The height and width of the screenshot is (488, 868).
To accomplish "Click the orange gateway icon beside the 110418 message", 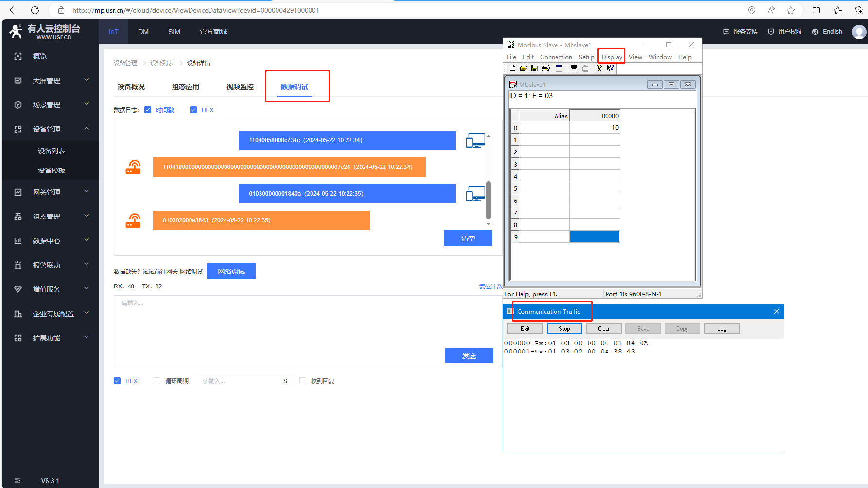I will pos(133,167).
